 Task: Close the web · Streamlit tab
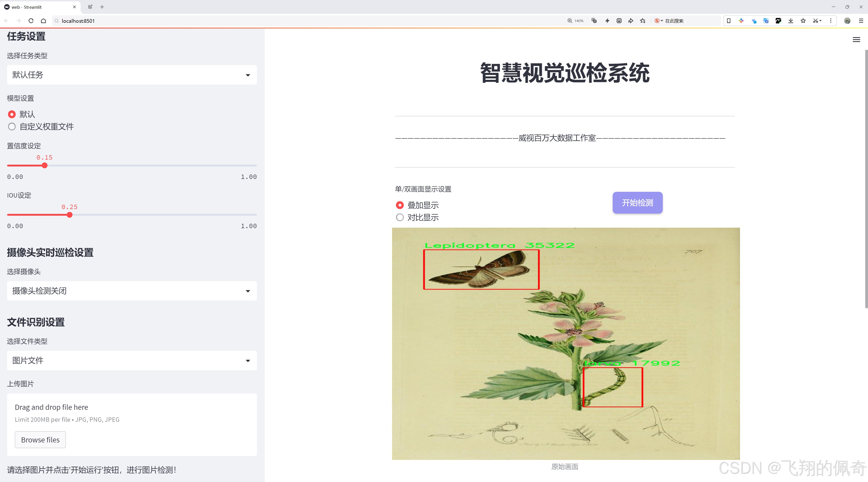click(74, 7)
